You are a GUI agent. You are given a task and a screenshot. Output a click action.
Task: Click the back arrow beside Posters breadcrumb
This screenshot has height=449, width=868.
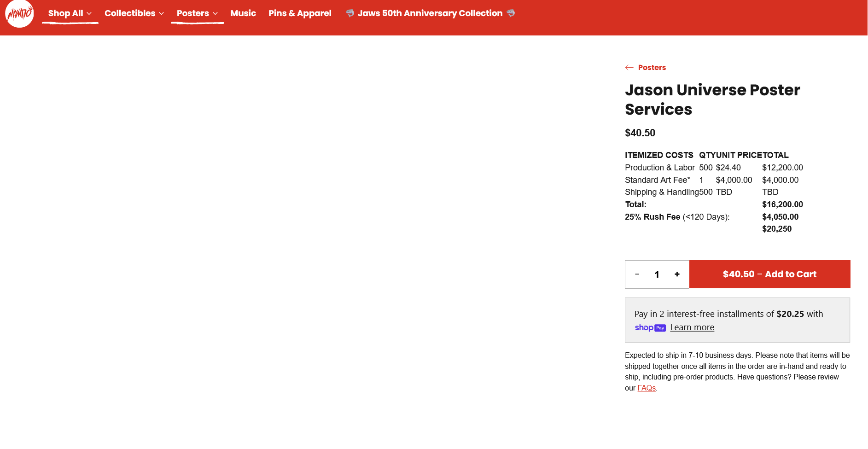[629, 68]
